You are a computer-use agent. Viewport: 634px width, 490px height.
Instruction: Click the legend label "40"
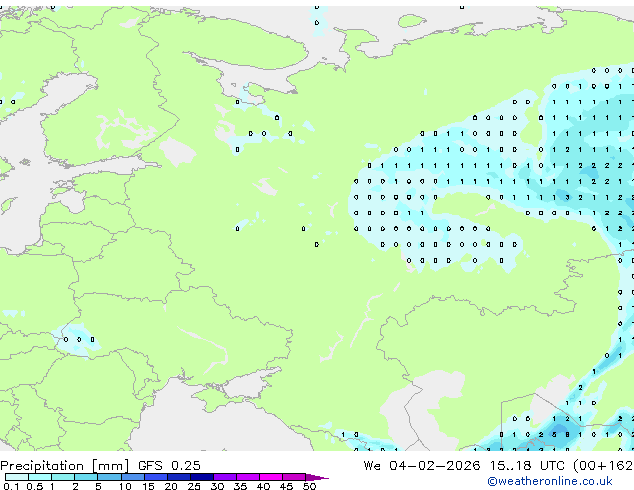[x=263, y=486]
